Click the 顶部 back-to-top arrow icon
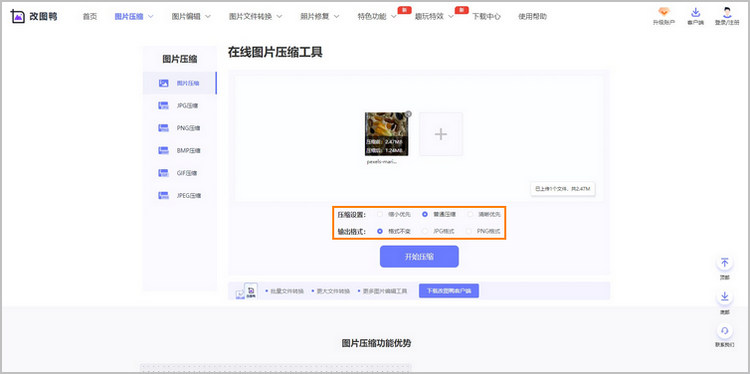The height and width of the screenshot is (374, 750). click(725, 263)
